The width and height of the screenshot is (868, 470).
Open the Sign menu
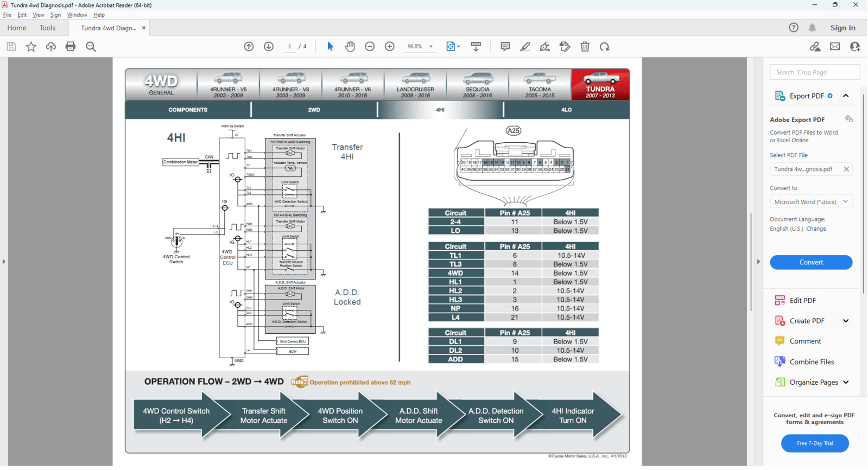coord(55,15)
